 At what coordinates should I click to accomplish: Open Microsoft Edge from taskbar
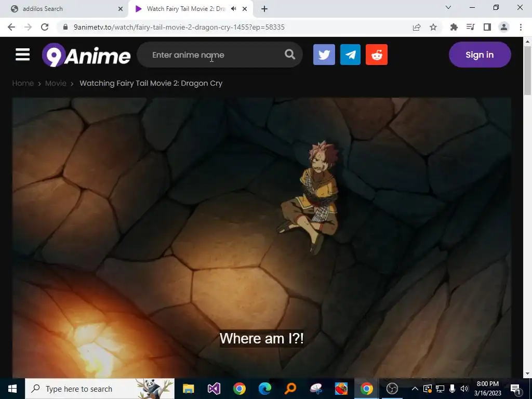[264, 389]
